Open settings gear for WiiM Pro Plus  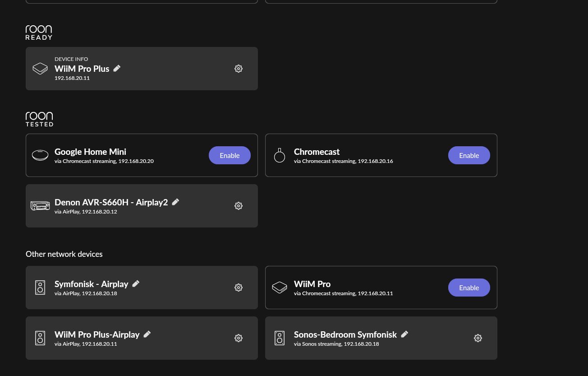tap(239, 69)
